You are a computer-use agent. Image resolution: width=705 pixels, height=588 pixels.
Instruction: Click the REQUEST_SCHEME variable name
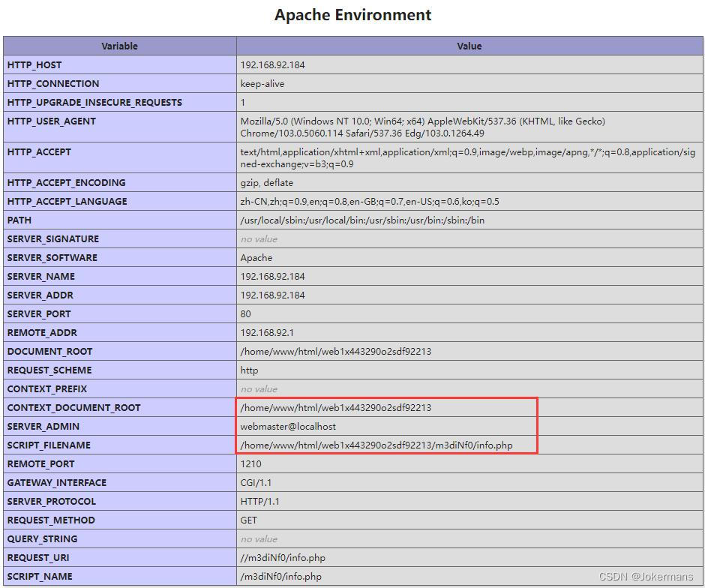point(49,370)
